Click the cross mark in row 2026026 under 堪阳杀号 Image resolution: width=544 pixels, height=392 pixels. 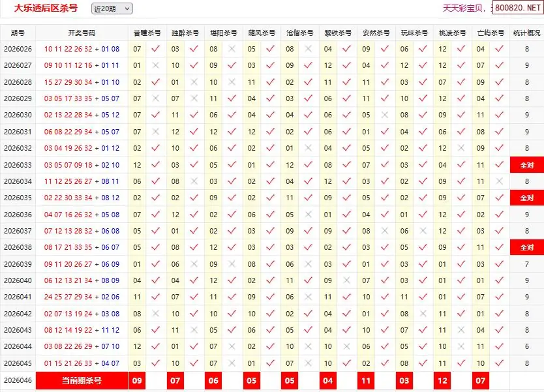[232, 49]
